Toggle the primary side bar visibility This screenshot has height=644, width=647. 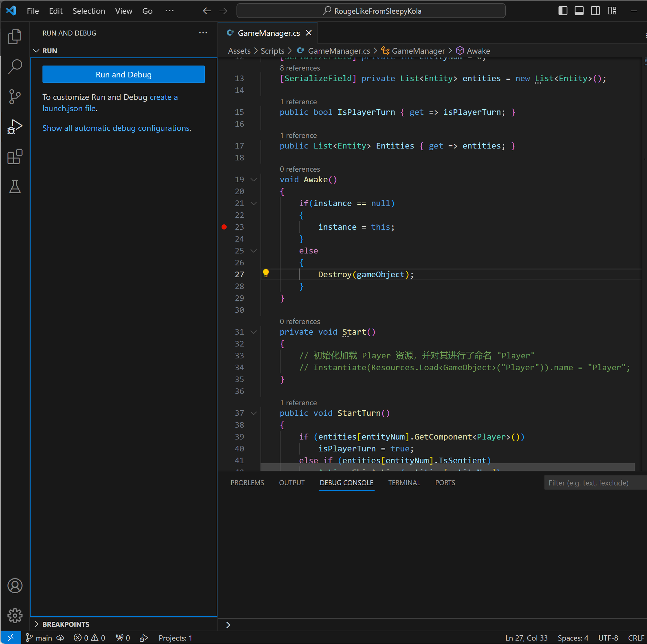click(x=563, y=10)
